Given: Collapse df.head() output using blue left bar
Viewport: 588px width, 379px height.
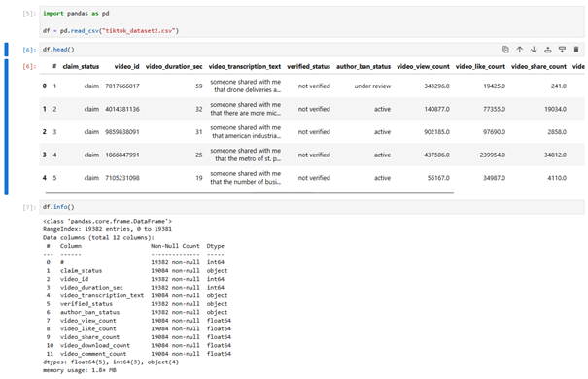Looking at the screenshot, I should [6, 127].
